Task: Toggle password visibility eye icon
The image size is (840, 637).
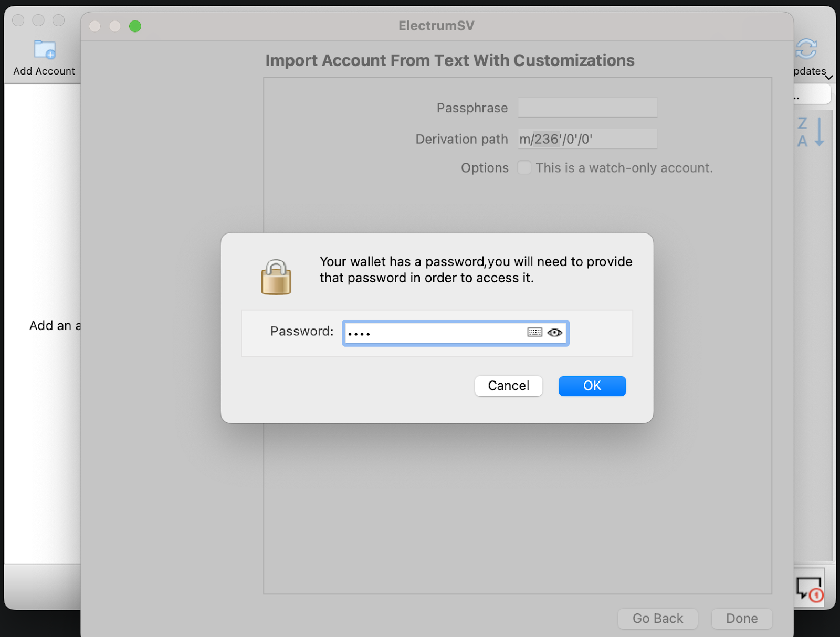Action: tap(554, 332)
